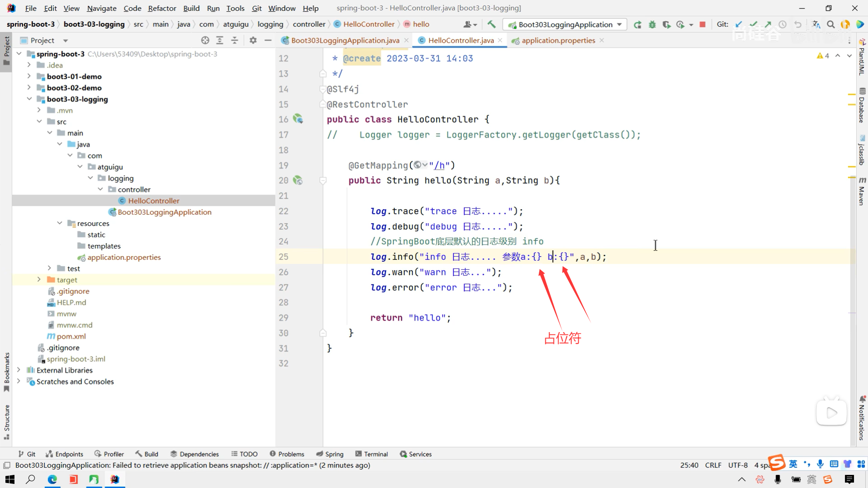Image resolution: width=868 pixels, height=488 pixels.
Task: Click the Git update project arrow
Action: click(739, 24)
